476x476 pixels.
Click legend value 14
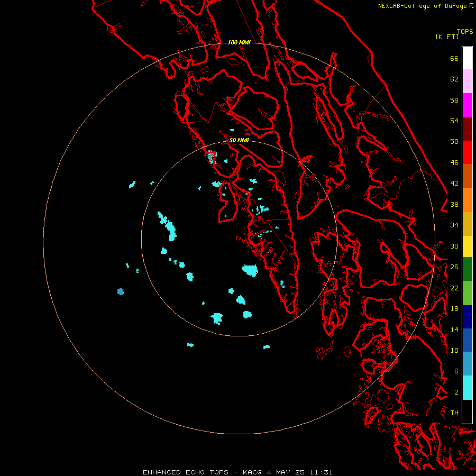click(x=454, y=329)
